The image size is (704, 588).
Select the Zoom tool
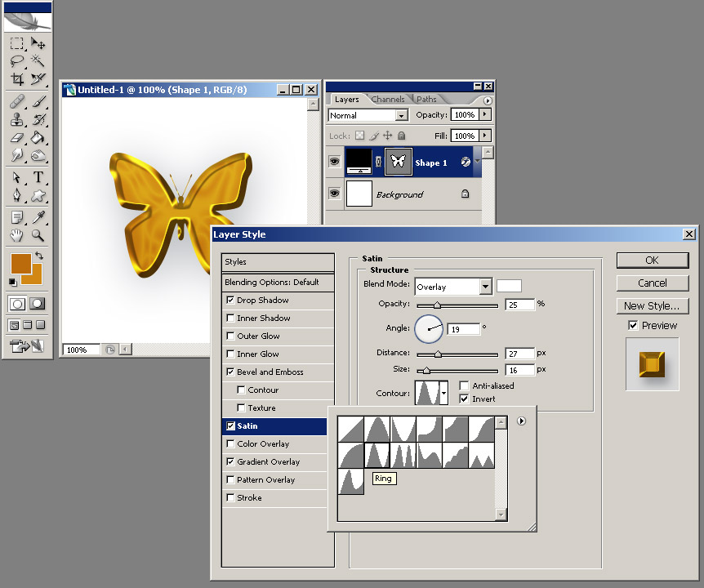click(x=38, y=235)
